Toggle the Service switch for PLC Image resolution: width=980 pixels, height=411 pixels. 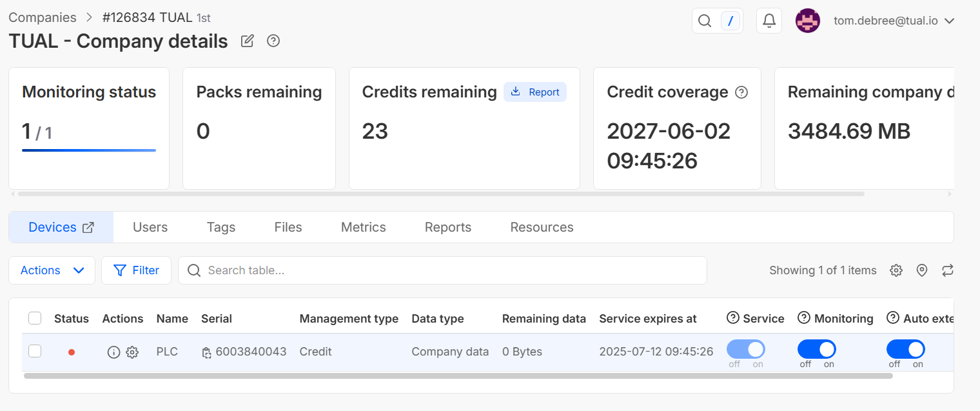[745, 350]
